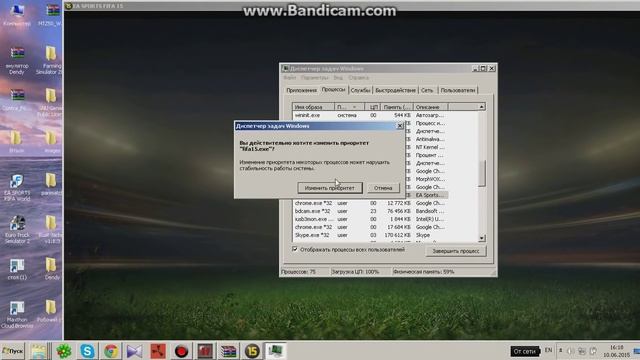Image resolution: width=640 pixels, height=360 pixels.
Task: Open the Справка menu
Action: 358,78
